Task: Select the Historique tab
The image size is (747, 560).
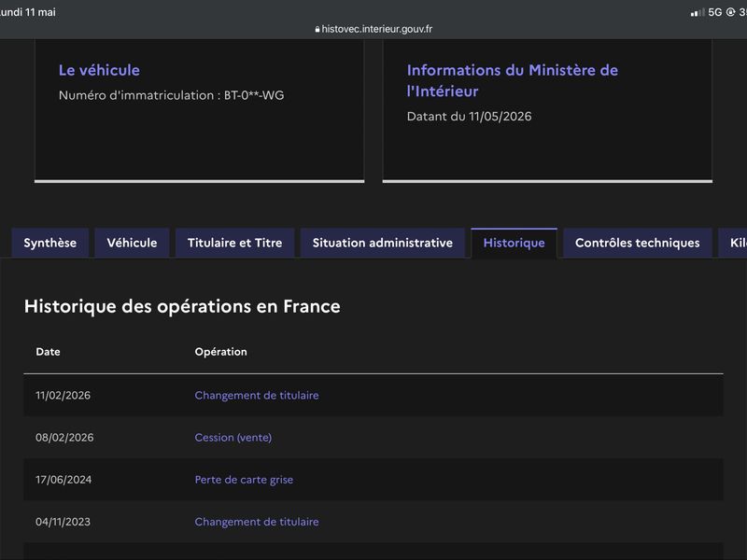Action: [514, 243]
